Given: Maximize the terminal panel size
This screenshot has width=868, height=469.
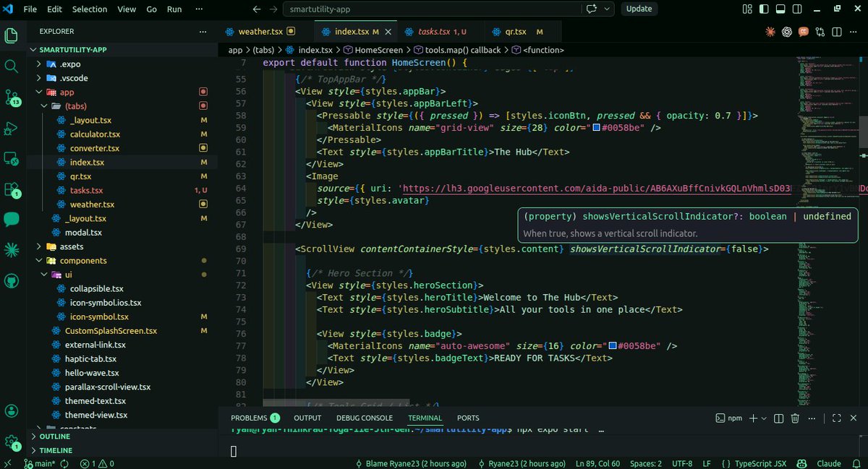Looking at the screenshot, I should pyautogui.click(x=836, y=418).
